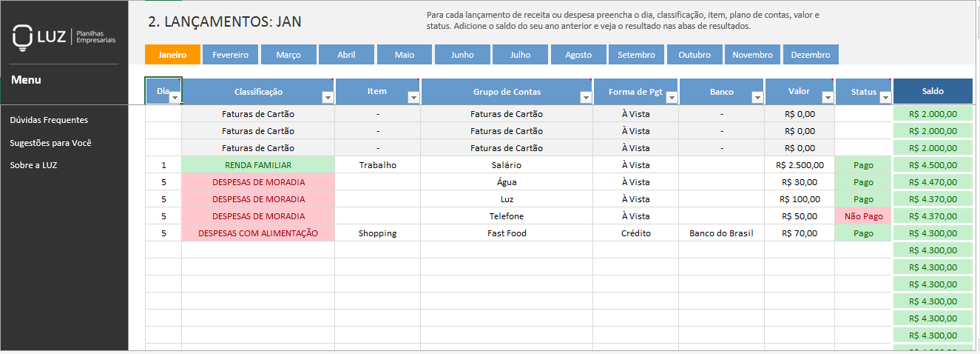The width and height of the screenshot is (980, 354).
Task: Open Dúvidas Frequentes link
Action: click(x=49, y=120)
